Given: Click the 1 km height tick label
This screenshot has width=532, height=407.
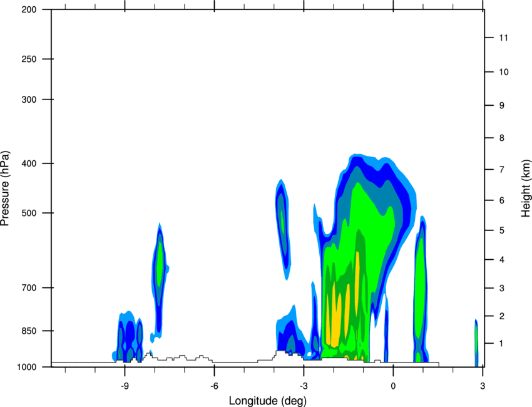Looking at the screenshot, I should [x=501, y=344].
